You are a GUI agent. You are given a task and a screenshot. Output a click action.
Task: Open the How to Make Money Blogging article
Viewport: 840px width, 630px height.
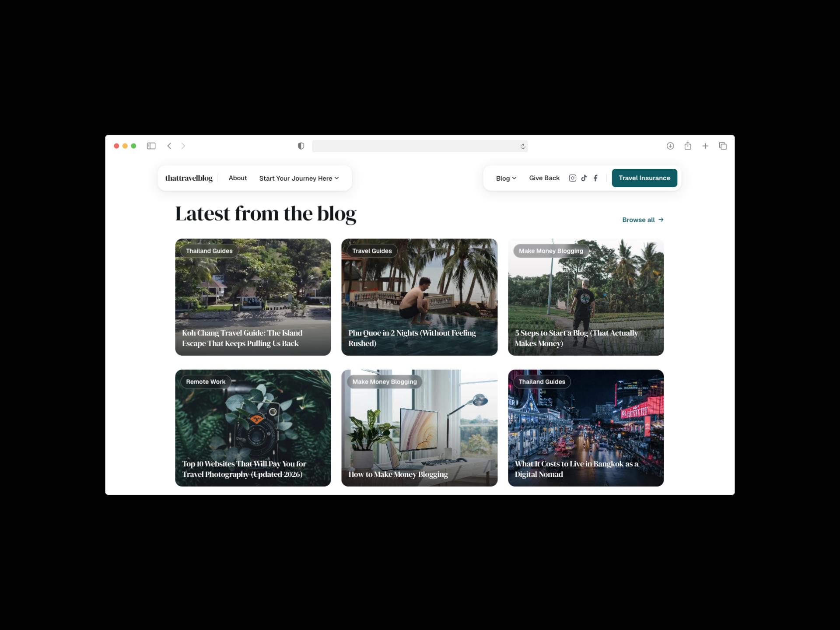coord(398,474)
